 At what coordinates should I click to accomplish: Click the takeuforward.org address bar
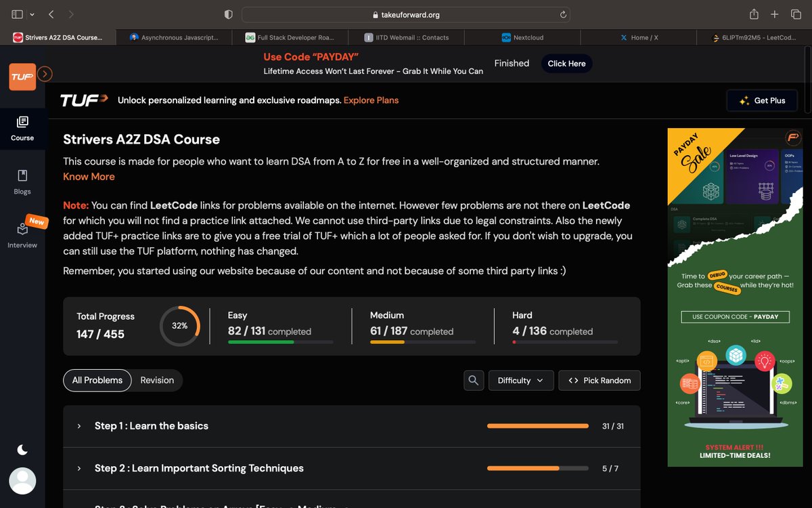(405, 14)
